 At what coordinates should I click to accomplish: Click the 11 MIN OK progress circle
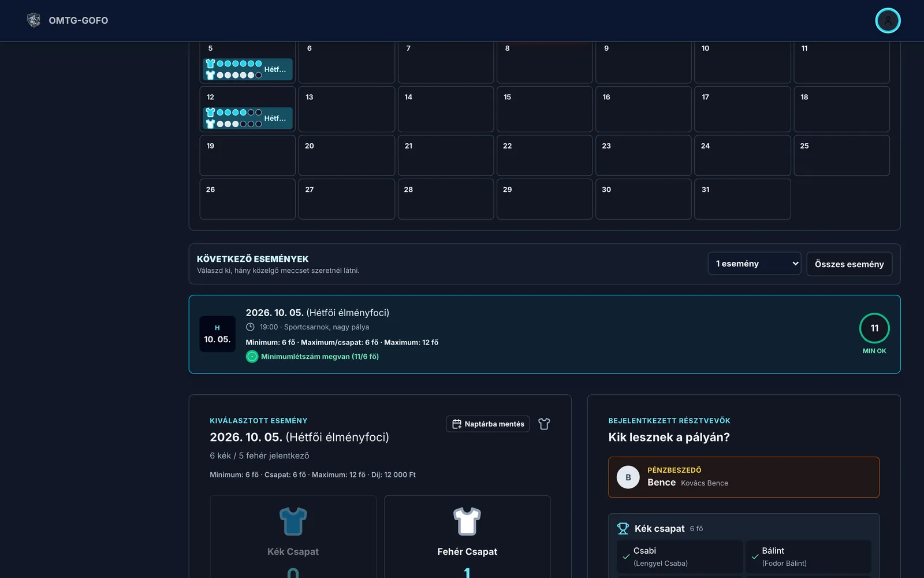point(874,328)
